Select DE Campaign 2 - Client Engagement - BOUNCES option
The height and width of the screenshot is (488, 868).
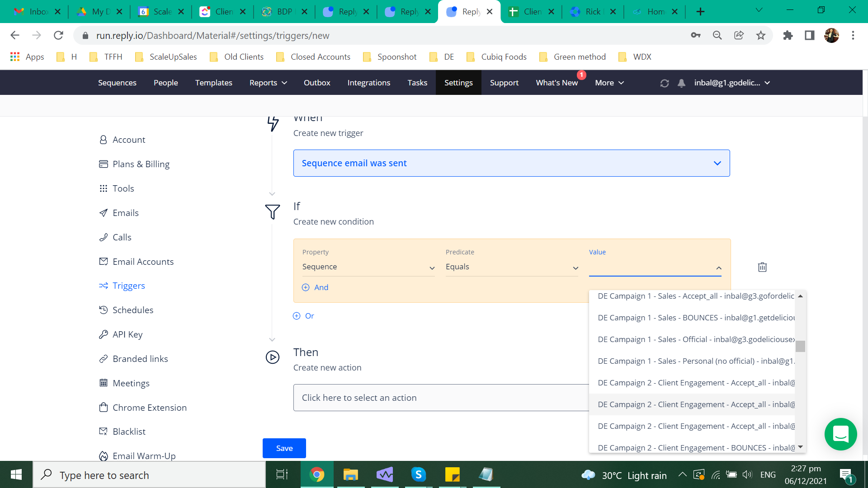coord(692,447)
